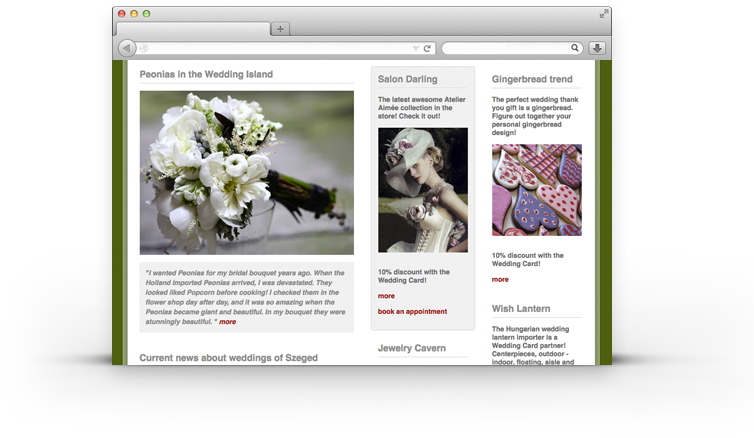Click the 'Wish Lantern' heading
This screenshot has height=438, width=754.
point(521,309)
